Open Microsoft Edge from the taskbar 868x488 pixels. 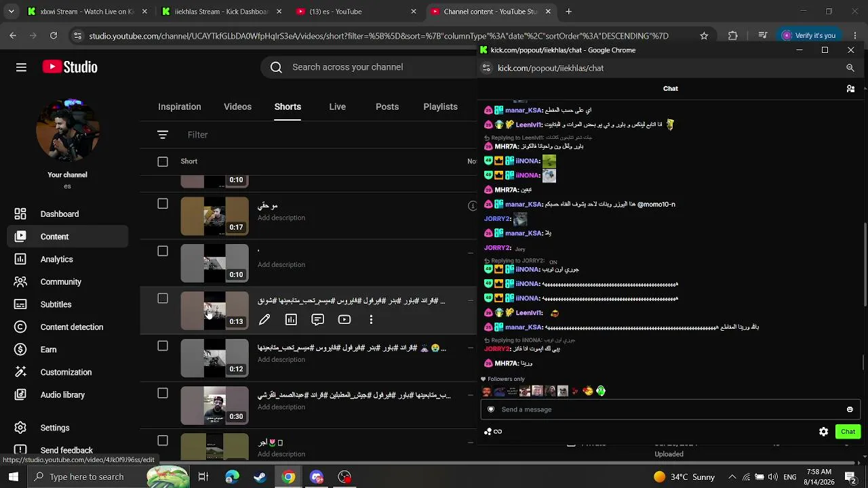coord(232,477)
